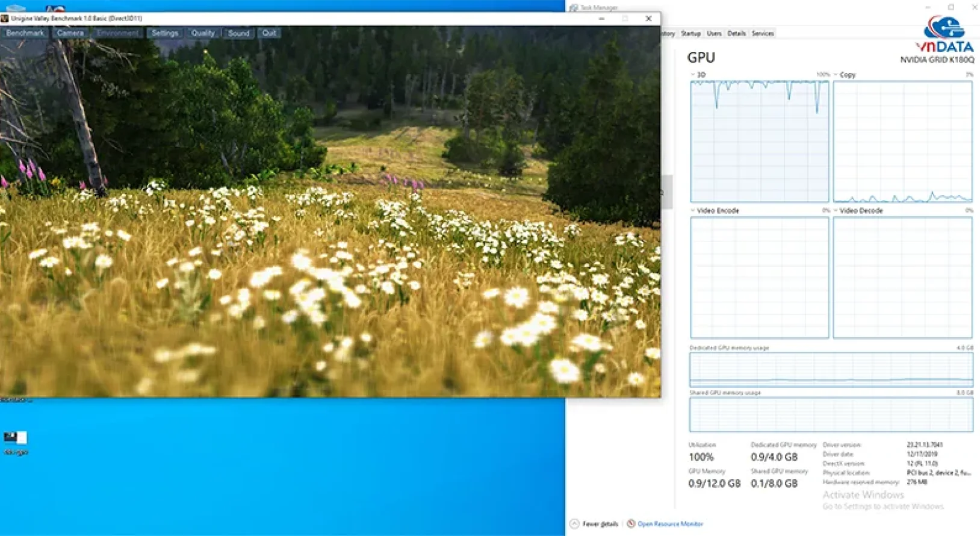Click the Unigine Valley window title icon
This screenshot has height=536, width=980.
pyautogui.click(x=5, y=19)
